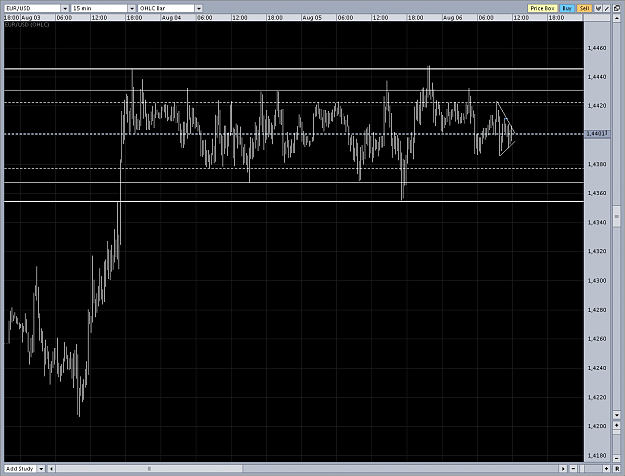This screenshot has height=476, width=625.
Task: Click the blue Buy button
Action: click(x=567, y=8)
